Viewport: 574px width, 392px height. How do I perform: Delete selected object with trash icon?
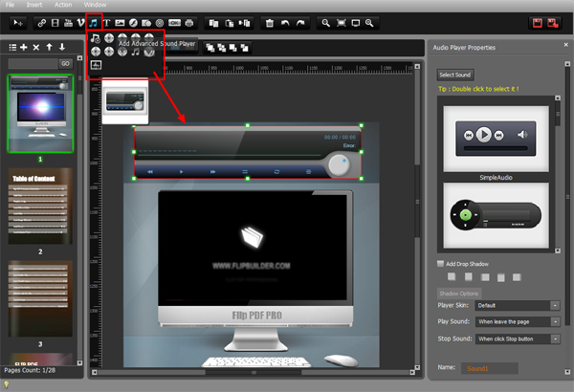click(270, 24)
